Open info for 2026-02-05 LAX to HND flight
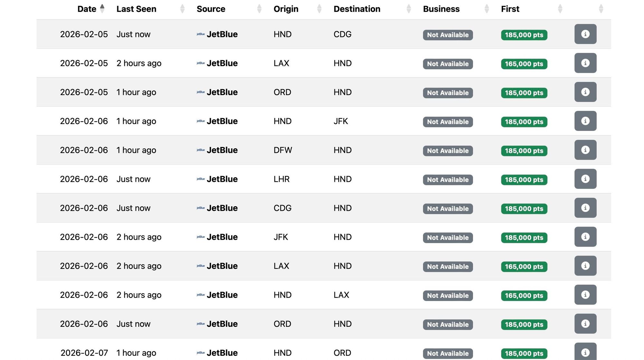The image size is (644, 360). [585, 63]
